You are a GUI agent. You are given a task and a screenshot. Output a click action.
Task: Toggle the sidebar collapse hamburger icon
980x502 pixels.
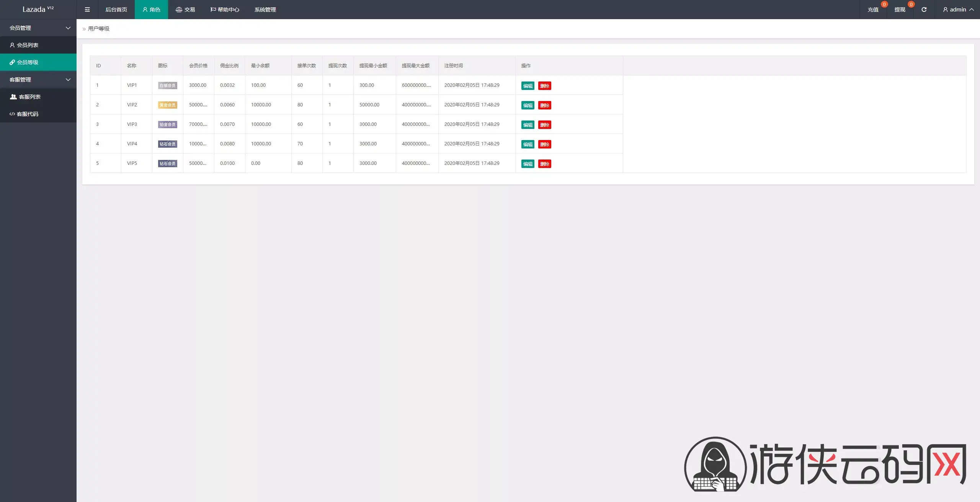point(87,10)
